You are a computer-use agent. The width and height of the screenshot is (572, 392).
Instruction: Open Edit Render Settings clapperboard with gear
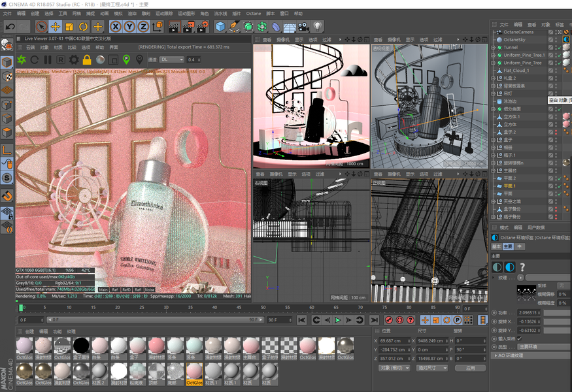tap(203, 27)
